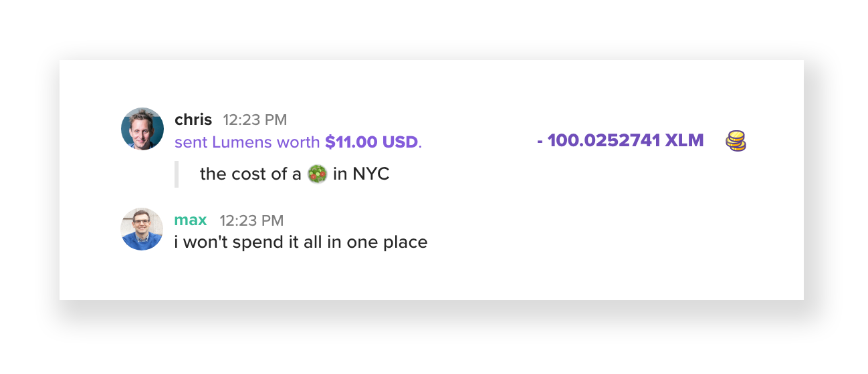Image resolution: width=868 pixels, height=374 pixels.
Task: Open the profile from the green max username
Action: [191, 220]
